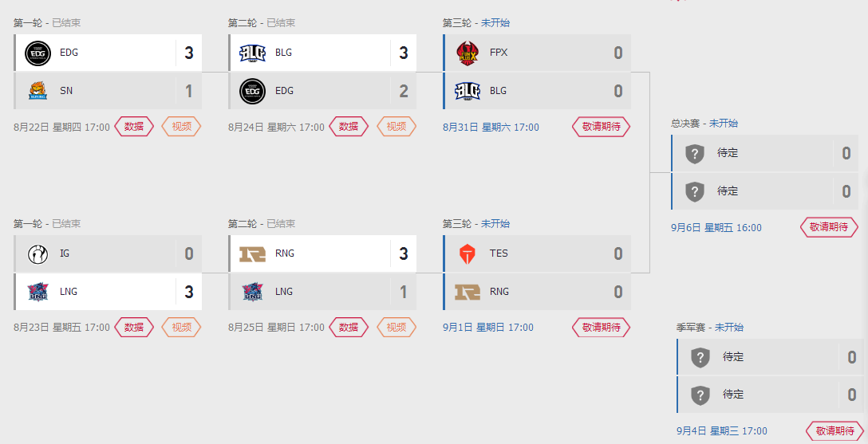Screen dimensions: 868x444
Task: Click RNG logo in third-round match
Action: click(x=467, y=292)
